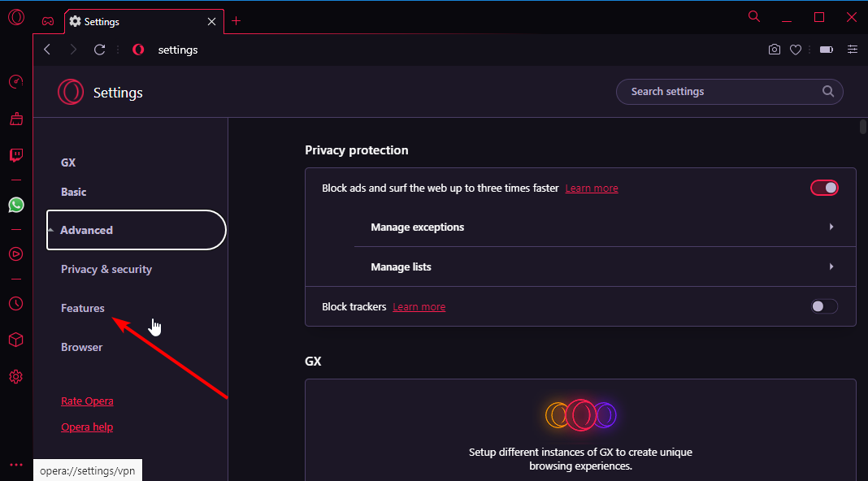The image size is (868, 481).
Task: Open Extensions cube icon in sidebar
Action: click(x=16, y=340)
